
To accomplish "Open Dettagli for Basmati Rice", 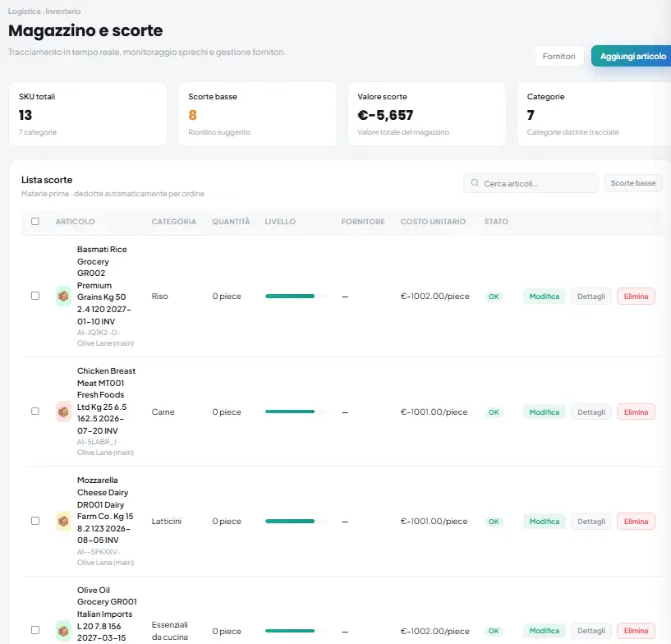I will (591, 296).
